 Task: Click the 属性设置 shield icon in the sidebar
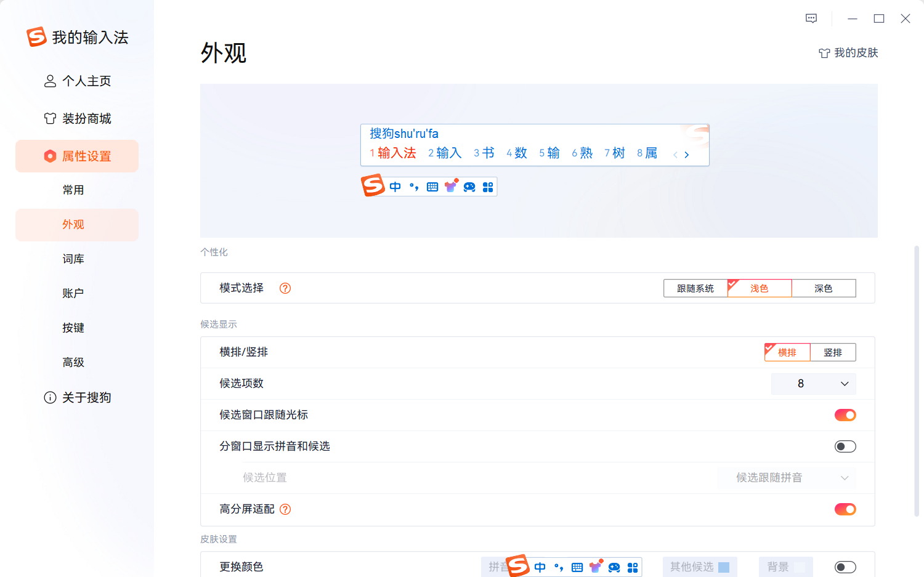pyautogui.click(x=51, y=156)
